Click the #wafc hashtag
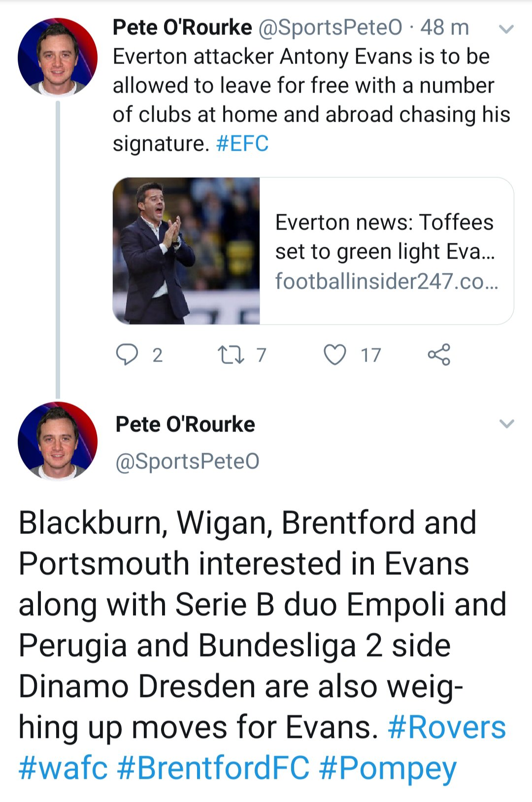The image size is (532, 802). (x=63, y=768)
